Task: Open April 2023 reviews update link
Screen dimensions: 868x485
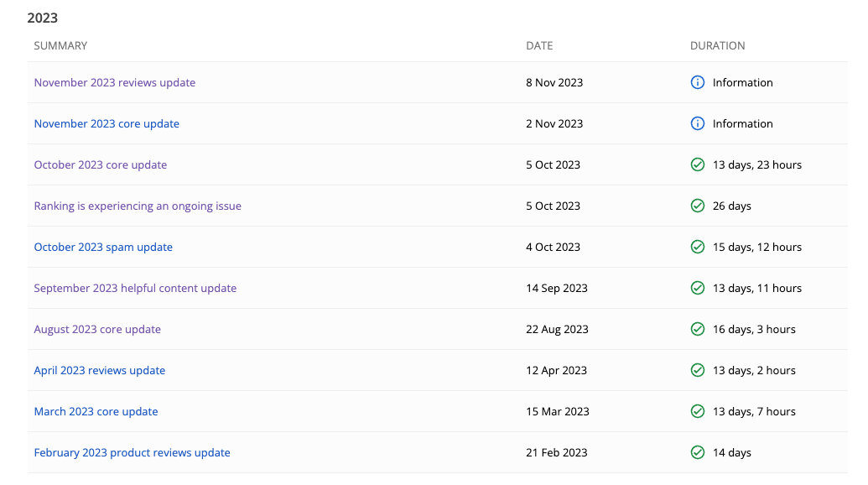Action: coord(100,370)
